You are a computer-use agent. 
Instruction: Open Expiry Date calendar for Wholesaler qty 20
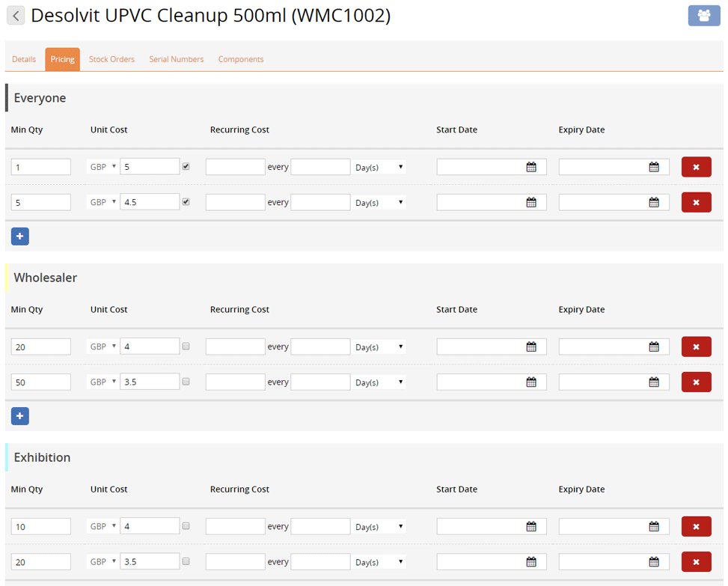[654, 347]
